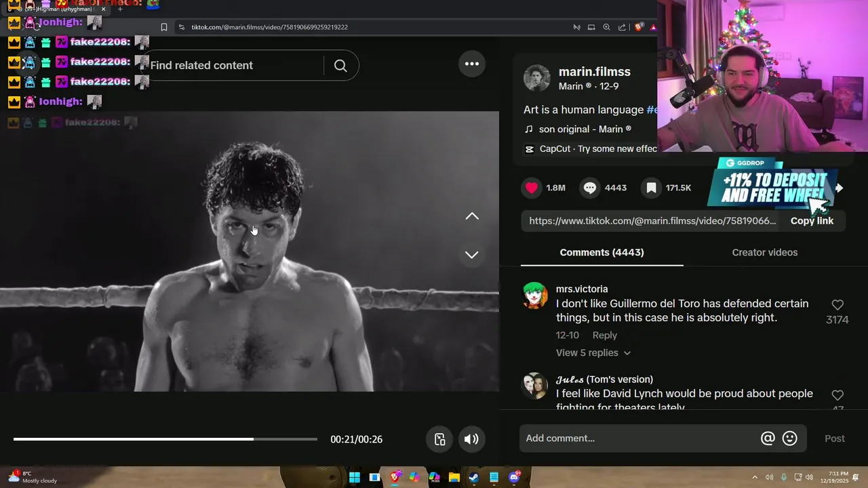Select the video URL text beside Copy link
Viewport: 868px width, 488px height.
point(652,221)
